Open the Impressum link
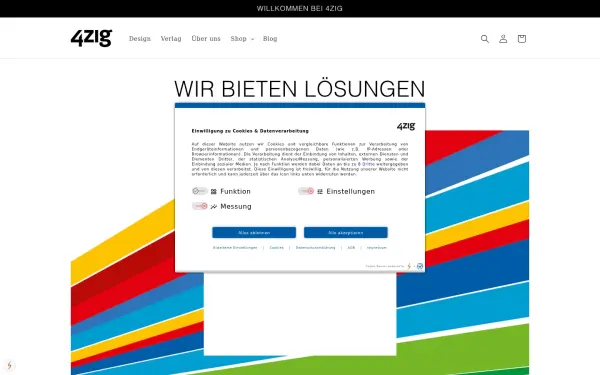The image size is (600, 375). (377, 248)
